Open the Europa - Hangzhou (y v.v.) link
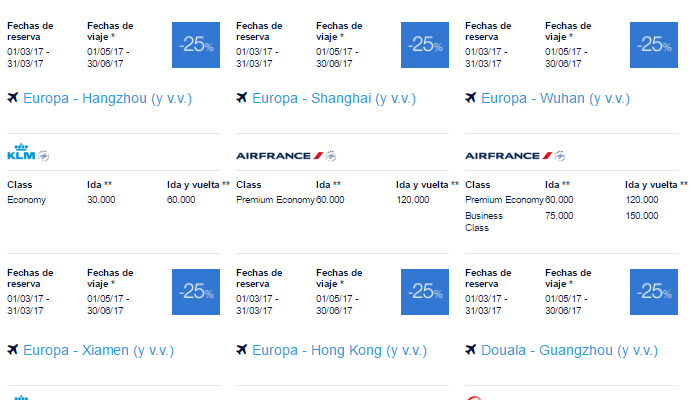Screen dimensions: 693x400 (107, 98)
